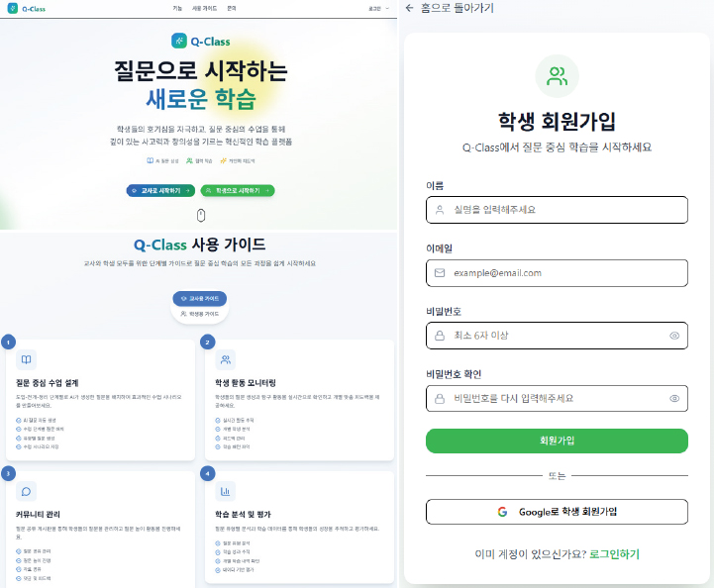Image resolution: width=714 pixels, height=588 pixels.
Task: Click the 이메일 email input field
Action: tap(557, 273)
